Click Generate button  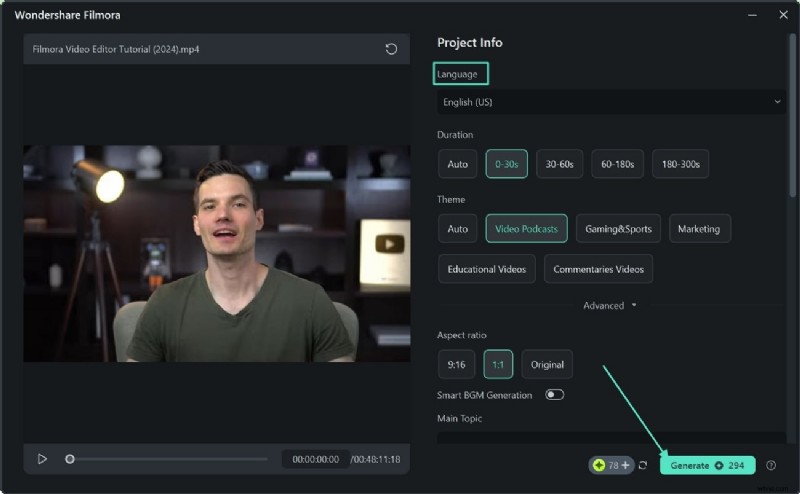tap(707, 465)
